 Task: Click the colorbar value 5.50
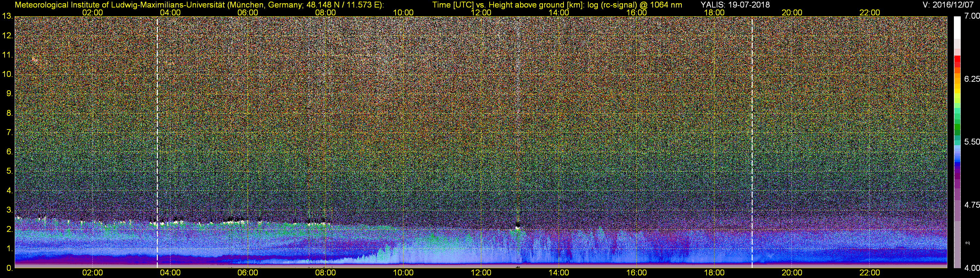972,142
